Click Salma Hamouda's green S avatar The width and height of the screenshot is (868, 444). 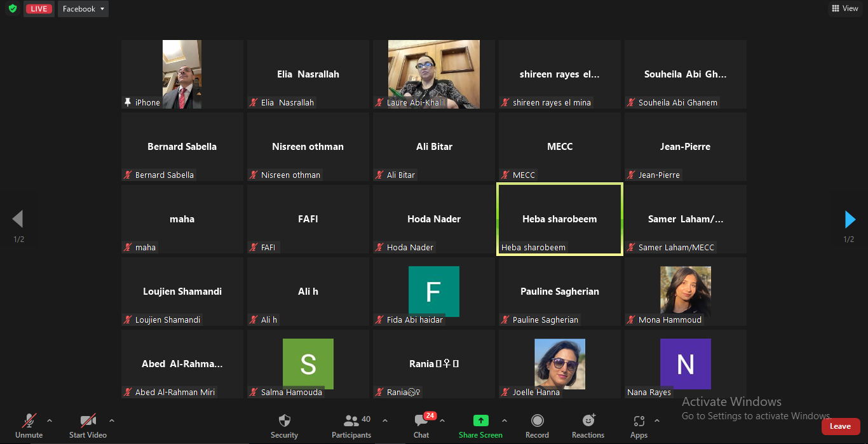coord(308,364)
